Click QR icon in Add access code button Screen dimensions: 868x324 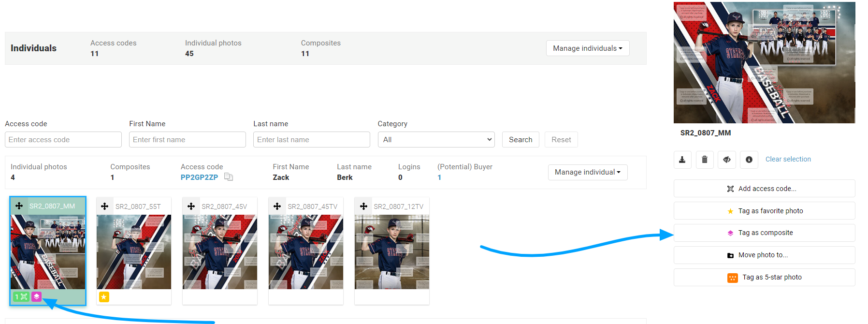(730, 189)
